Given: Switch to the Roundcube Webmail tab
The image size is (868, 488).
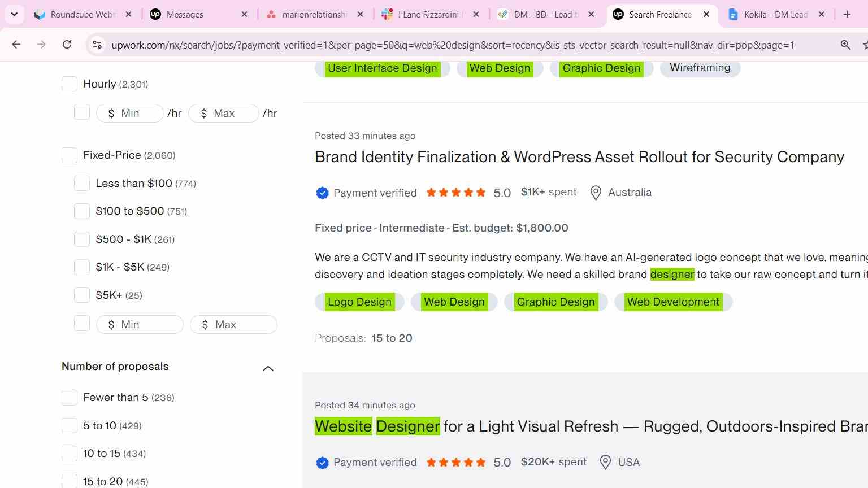Looking at the screenshot, I should click(x=82, y=14).
